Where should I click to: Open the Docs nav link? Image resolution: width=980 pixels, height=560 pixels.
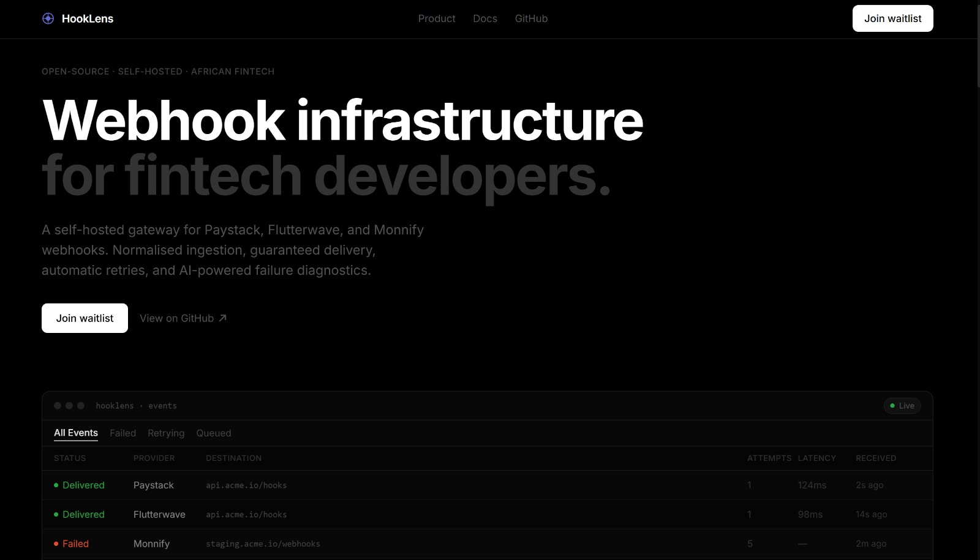(x=485, y=18)
